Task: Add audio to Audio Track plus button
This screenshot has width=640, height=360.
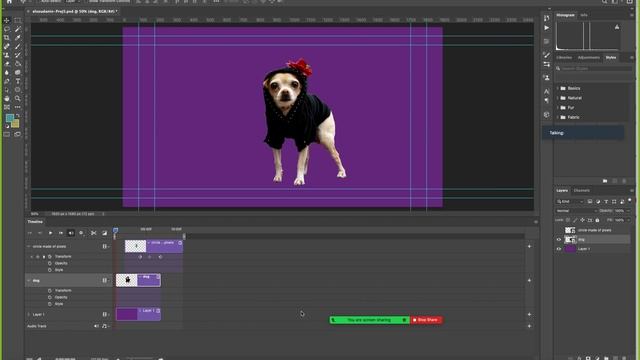Action: pyautogui.click(x=529, y=326)
